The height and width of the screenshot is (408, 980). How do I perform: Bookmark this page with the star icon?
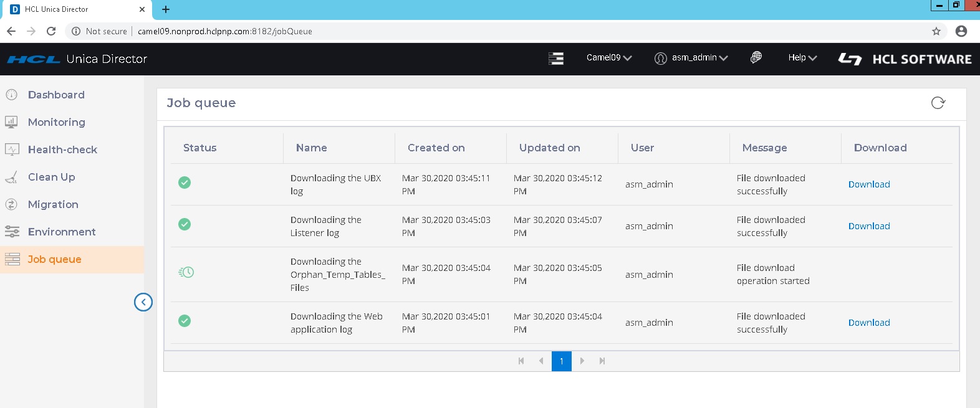(936, 31)
